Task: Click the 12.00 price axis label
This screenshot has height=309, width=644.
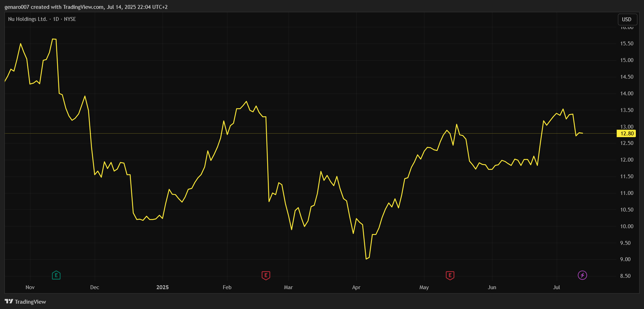Action: 627,160
